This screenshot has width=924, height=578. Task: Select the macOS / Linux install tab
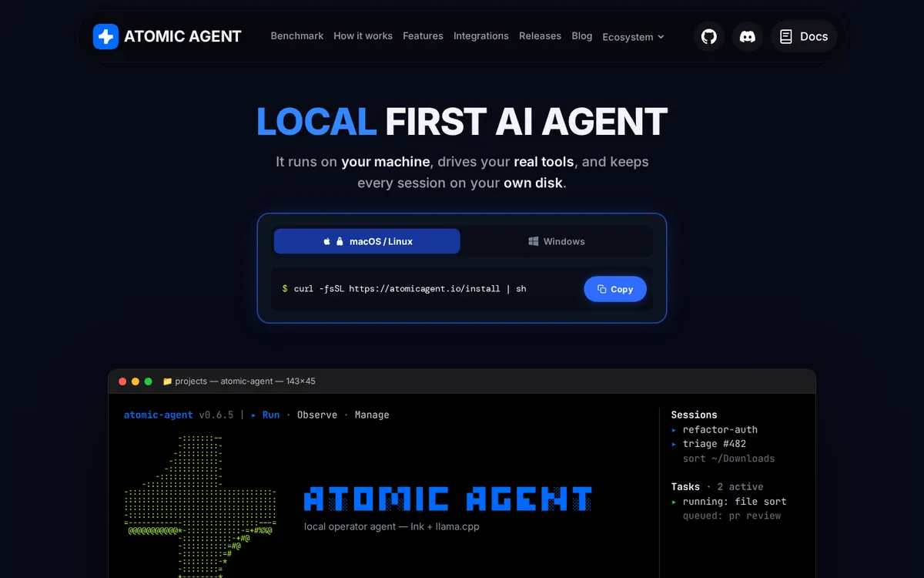(x=367, y=241)
